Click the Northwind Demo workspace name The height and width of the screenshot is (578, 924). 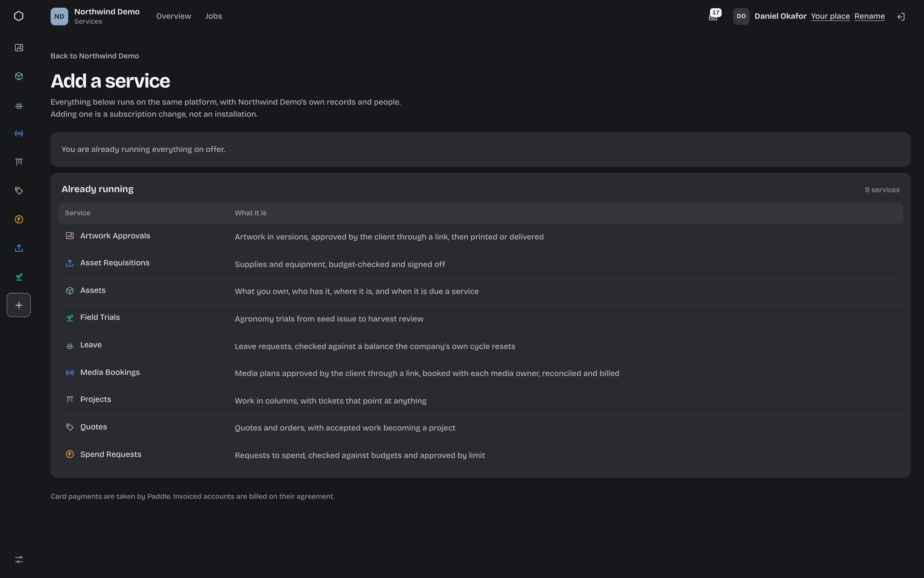[107, 12]
